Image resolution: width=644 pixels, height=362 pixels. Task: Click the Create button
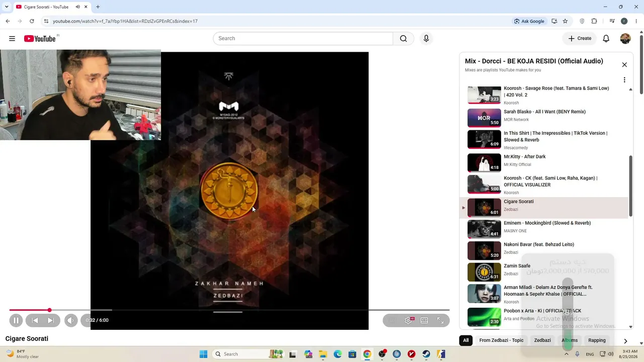[580, 39]
